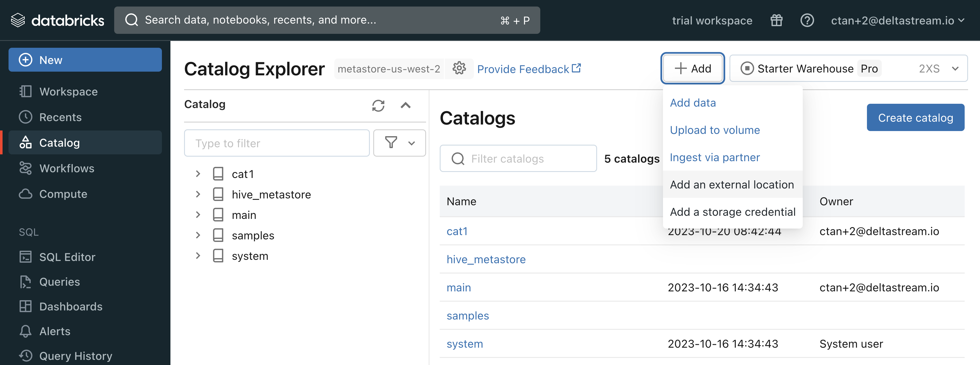Select hive_metastore book icon in tree

point(218,194)
